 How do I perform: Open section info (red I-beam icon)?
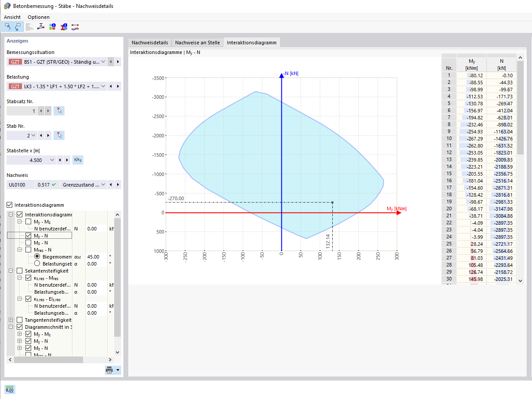pyautogui.click(x=64, y=27)
